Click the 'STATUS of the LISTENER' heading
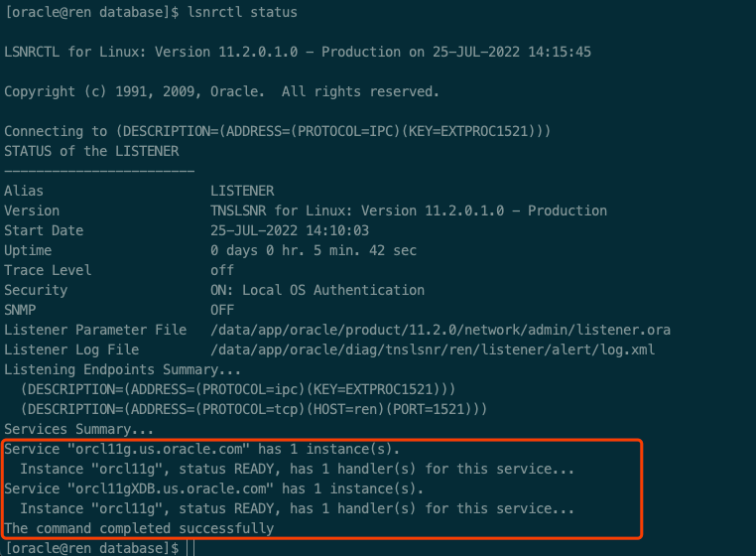 tap(91, 151)
